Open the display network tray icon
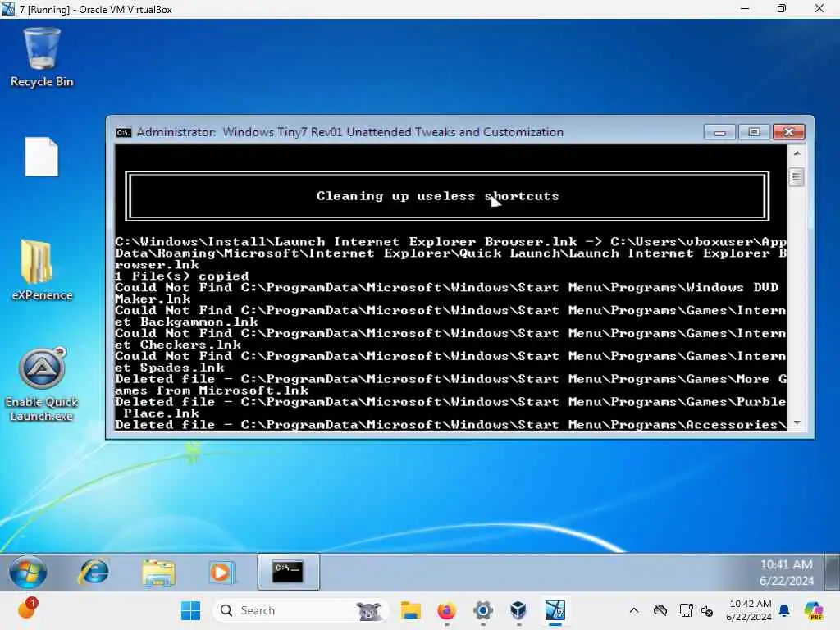840x630 pixels. (x=686, y=610)
